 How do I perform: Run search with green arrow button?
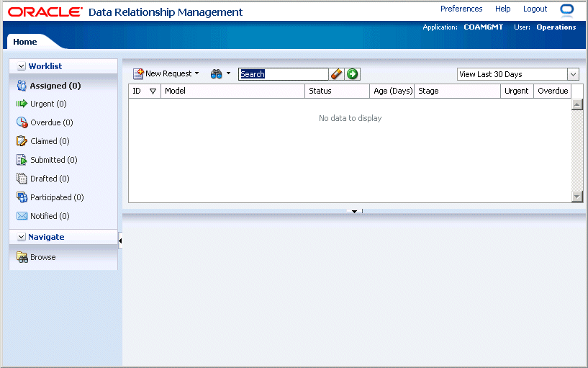pos(352,74)
